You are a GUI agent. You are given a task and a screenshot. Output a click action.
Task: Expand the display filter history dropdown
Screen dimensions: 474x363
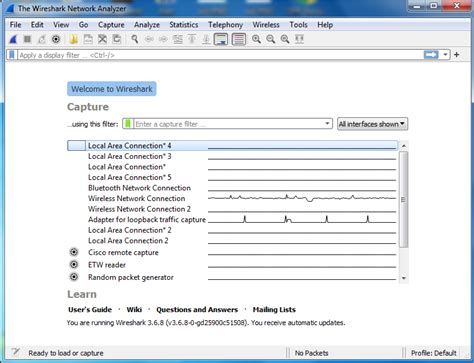click(445, 55)
